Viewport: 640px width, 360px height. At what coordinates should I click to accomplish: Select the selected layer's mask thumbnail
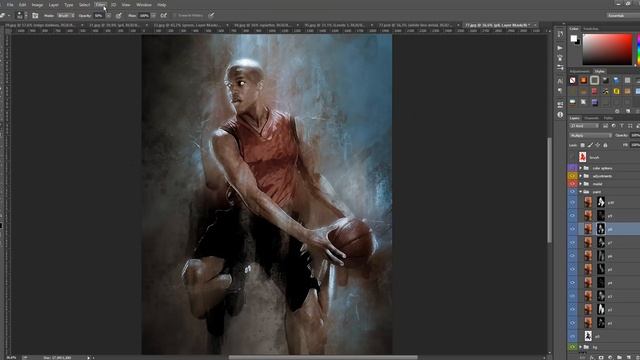601,229
